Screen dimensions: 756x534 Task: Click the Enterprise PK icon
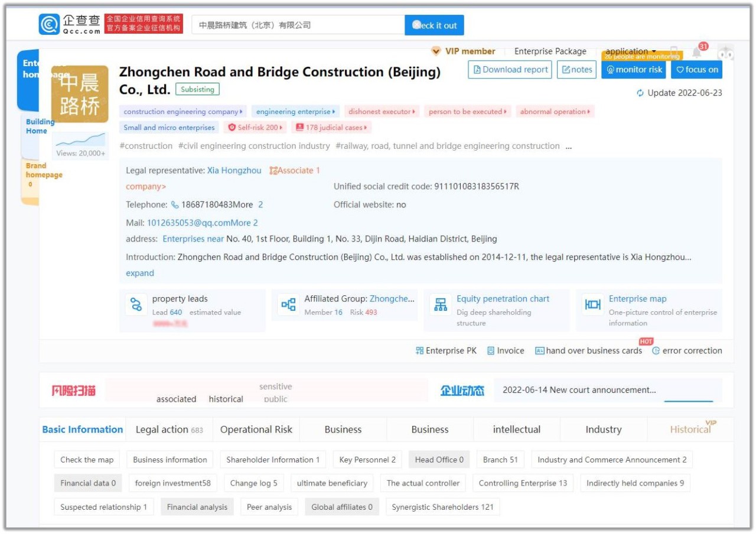coord(420,351)
